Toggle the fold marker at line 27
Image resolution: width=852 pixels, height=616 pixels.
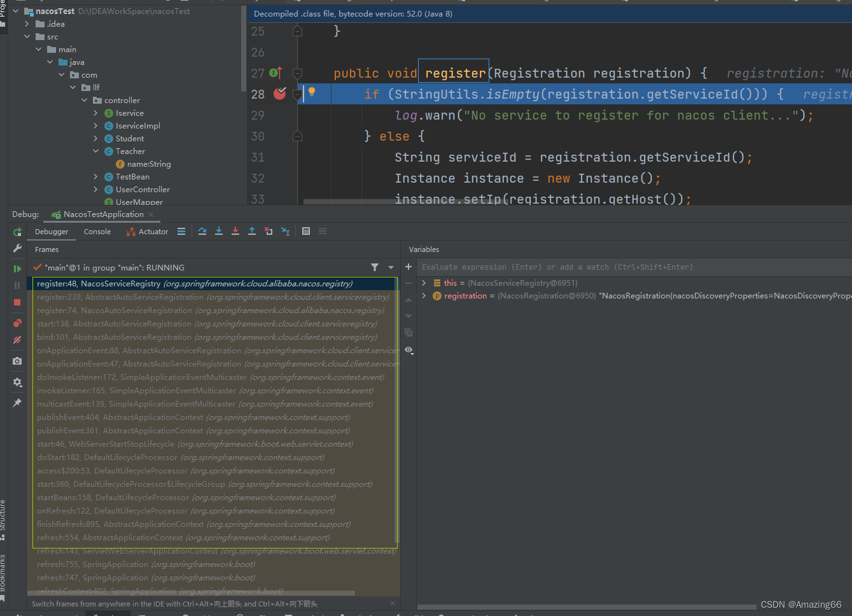pyautogui.click(x=297, y=73)
